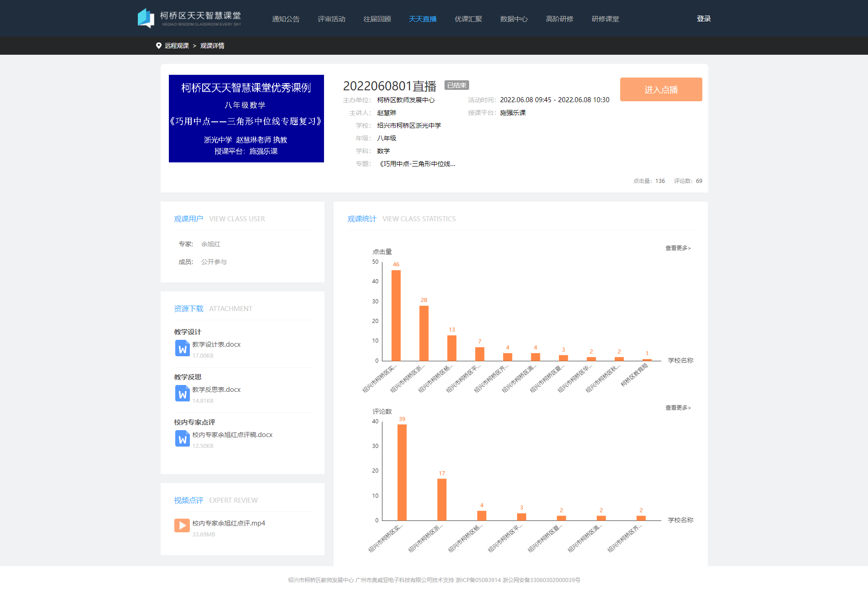Go to the 天天直播 navigation tab
The height and width of the screenshot is (593, 868).
pos(423,19)
